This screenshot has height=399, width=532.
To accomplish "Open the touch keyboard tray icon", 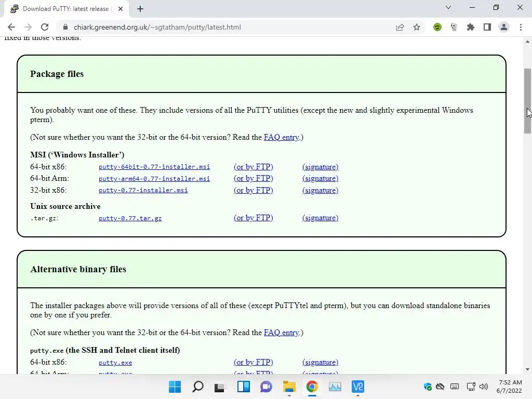I will point(455,387).
